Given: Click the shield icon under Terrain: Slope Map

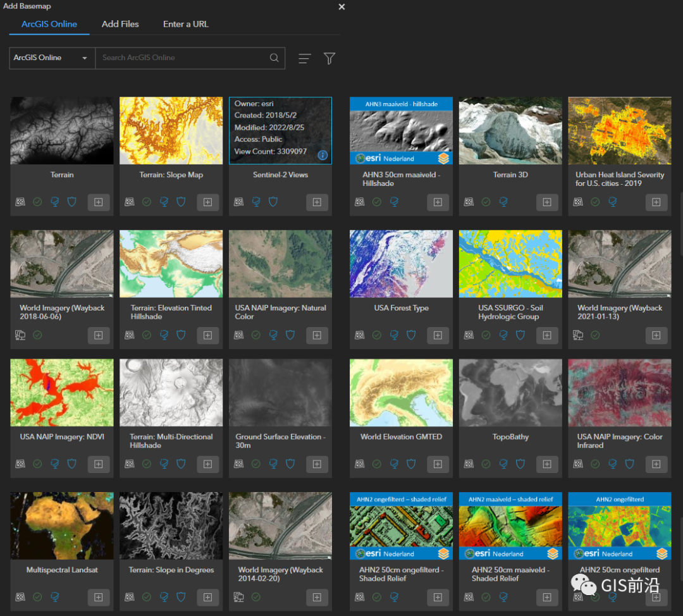Looking at the screenshot, I should pos(182,202).
